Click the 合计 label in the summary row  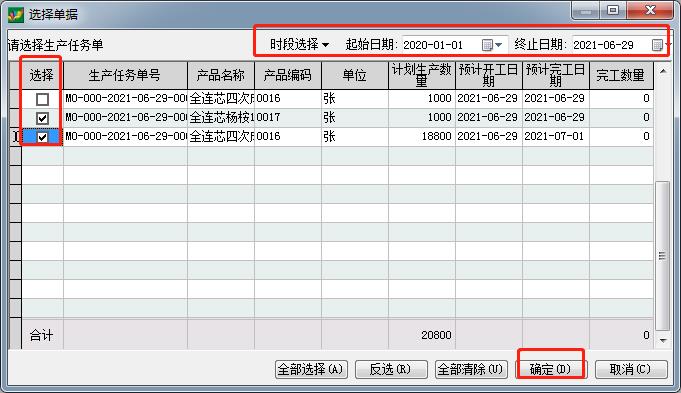pyautogui.click(x=42, y=335)
